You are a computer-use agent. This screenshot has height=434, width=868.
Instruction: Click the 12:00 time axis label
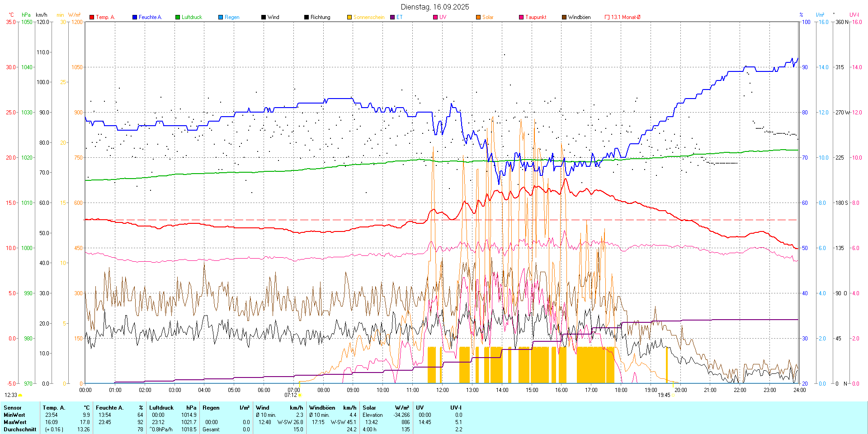pyautogui.click(x=442, y=390)
